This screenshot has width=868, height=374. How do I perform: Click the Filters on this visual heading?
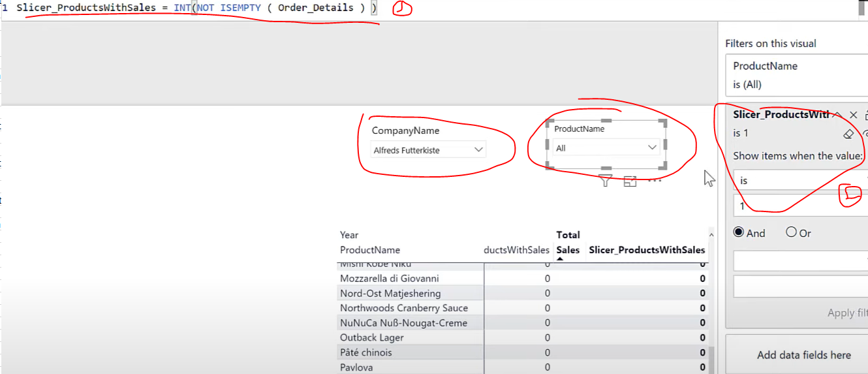coord(771,43)
